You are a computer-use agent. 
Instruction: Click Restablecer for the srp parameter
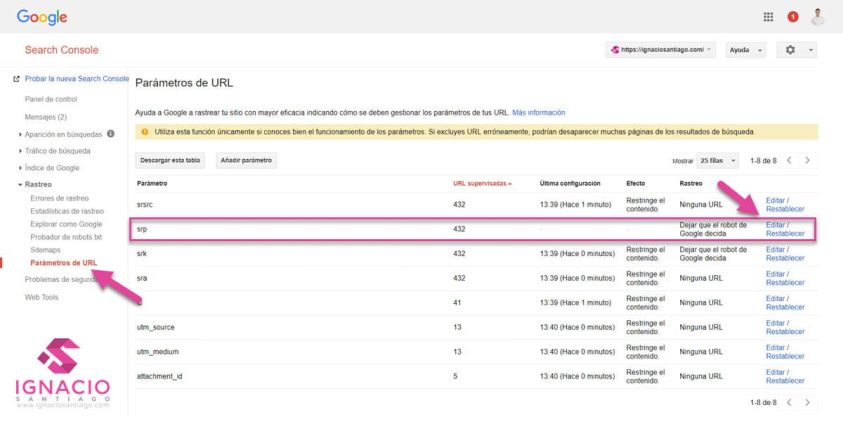tap(785, 233)
